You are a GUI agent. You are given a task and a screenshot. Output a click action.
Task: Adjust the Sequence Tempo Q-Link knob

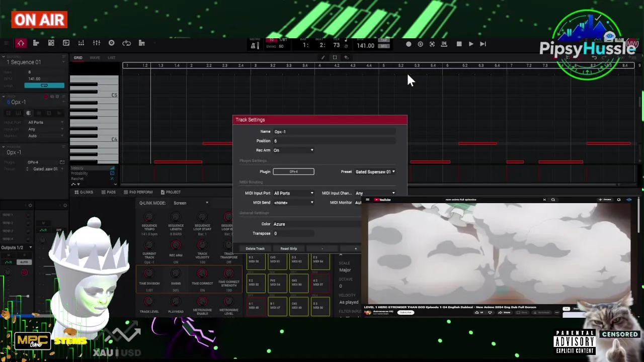[x=149, y=217]
